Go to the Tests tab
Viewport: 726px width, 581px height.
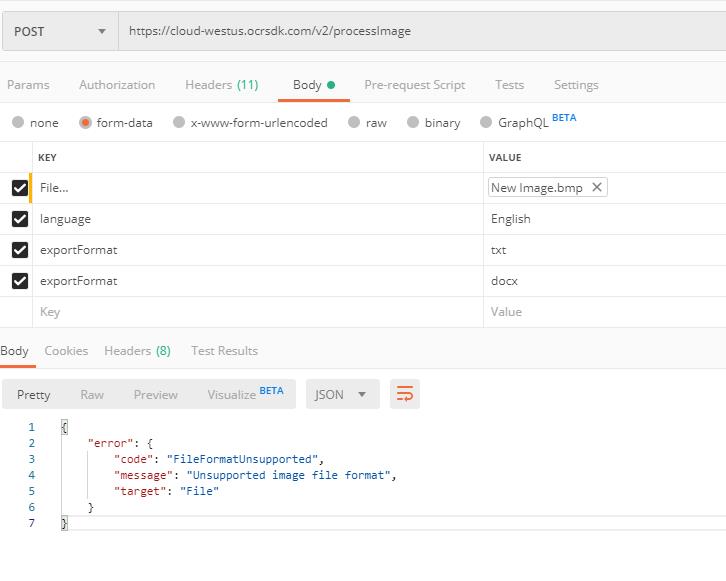pyautogui.click(x=509, y=85)
